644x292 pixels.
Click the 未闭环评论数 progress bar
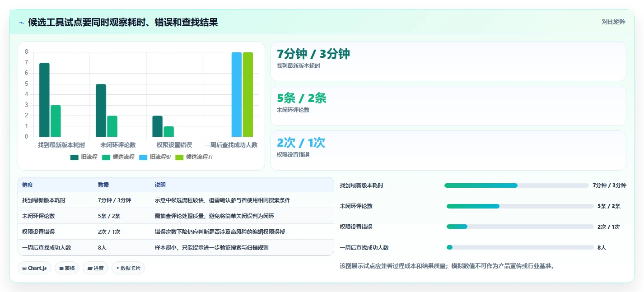pyautogui.click(x=520, y=206)
